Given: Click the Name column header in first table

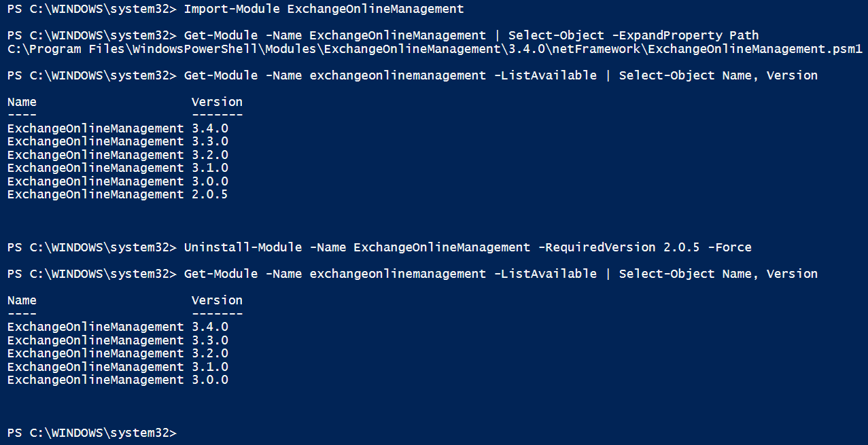Looking at the screenshot, I should point(22,102).
